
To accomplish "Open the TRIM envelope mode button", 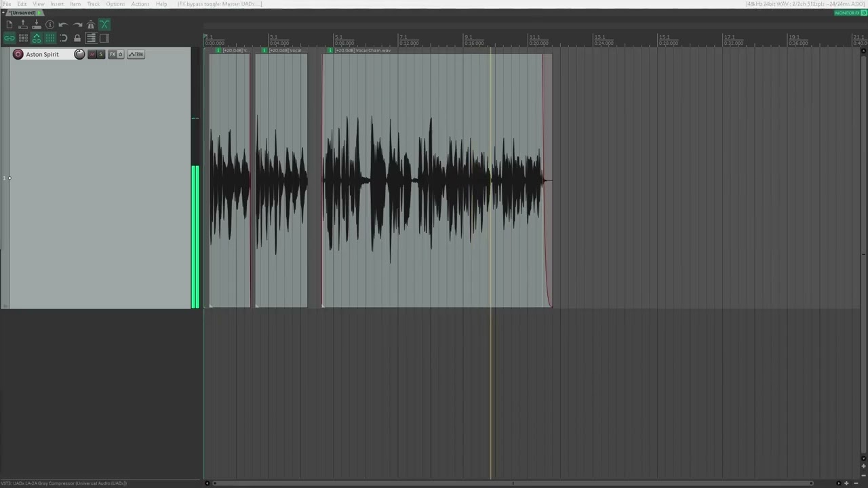I will pos(136,54).
